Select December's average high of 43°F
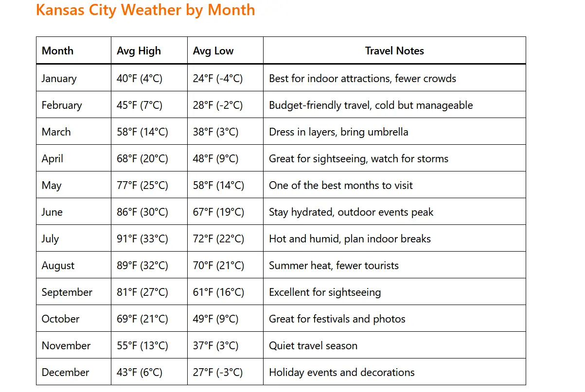 (140, 373)
